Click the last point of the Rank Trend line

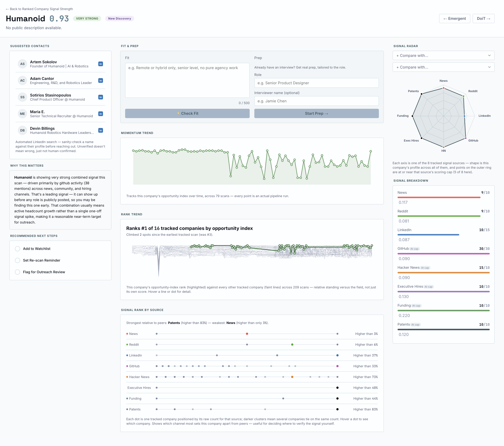click(x=372, y=246)
